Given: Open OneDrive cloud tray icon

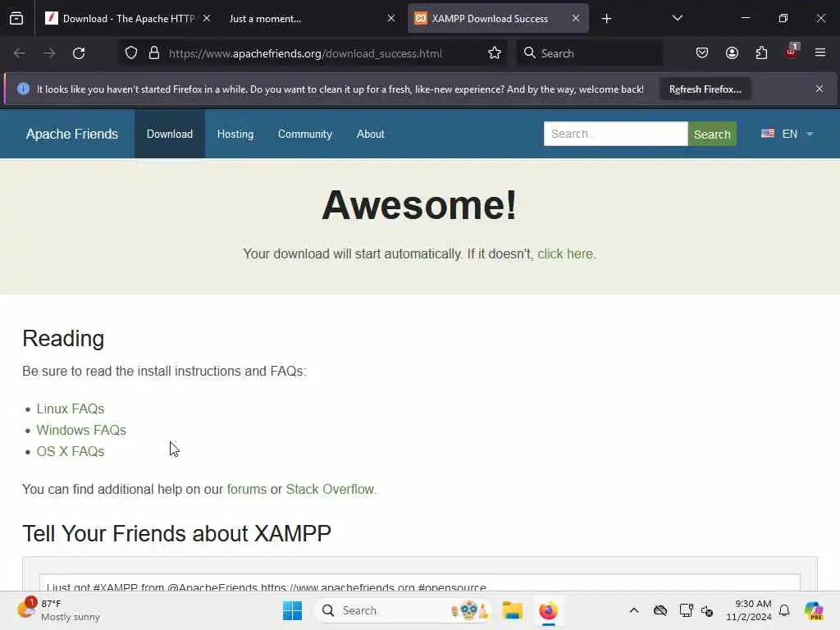Looking at the screenshot, I should tap(660, 610).
